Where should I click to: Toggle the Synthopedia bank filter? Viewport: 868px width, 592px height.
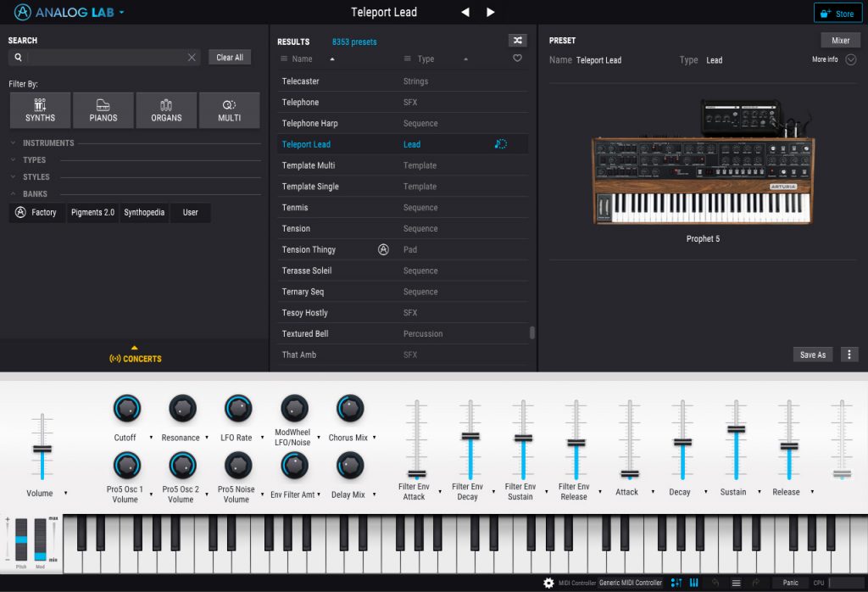[x=144, y=212]
